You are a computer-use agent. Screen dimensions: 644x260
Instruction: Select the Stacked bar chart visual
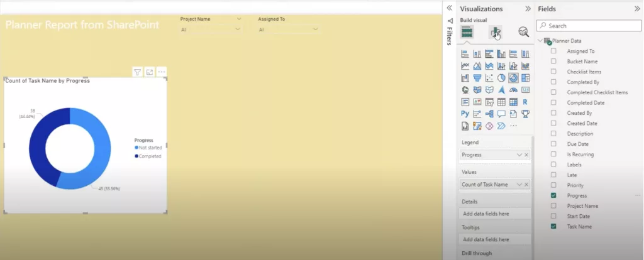point(465,54)
